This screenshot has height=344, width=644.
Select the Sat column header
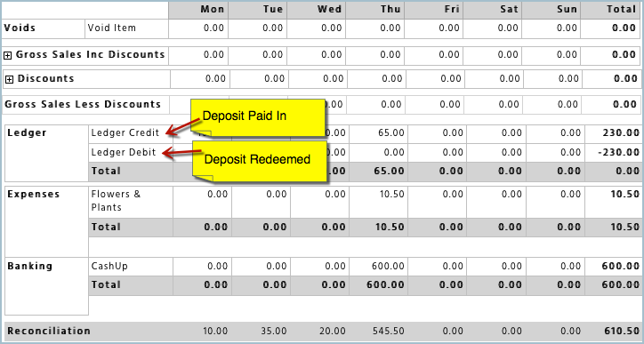tap(510, 10)
